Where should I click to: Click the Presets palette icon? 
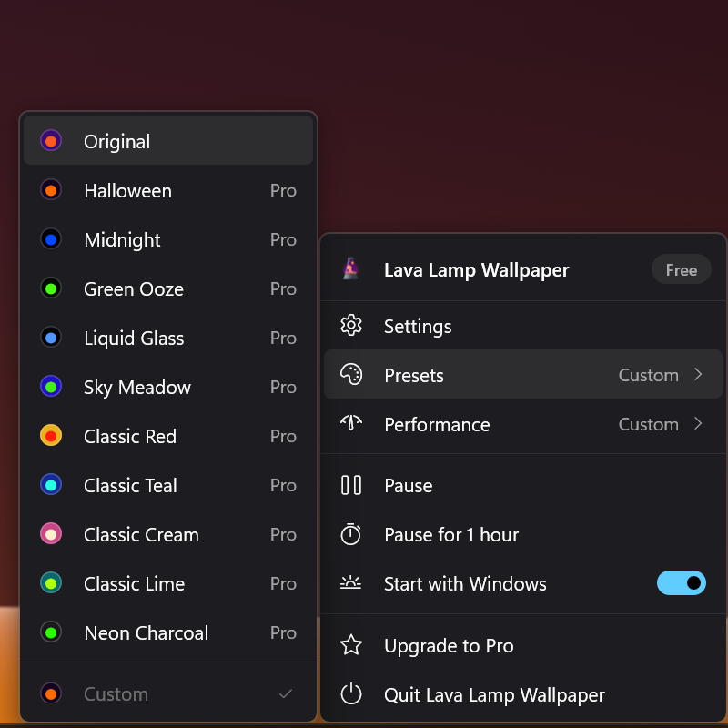[x=351, y=374]
